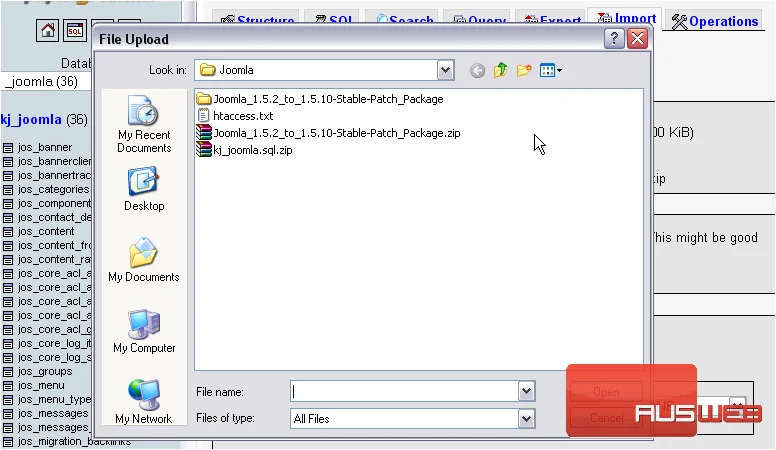Image resolution: width=776 pixels, height=450 pixels.
Task: Open My Computer in places bar
Action: coord(144,331)
